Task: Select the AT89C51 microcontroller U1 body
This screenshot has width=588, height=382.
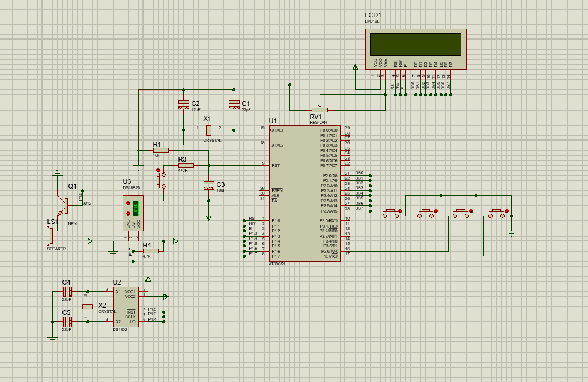Action: click(305, 193)
